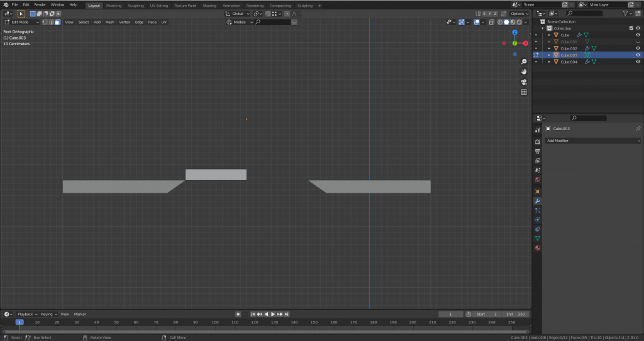Toggle Y axis mirror
The width and height of the screenshot is (644, 341).
(490, 14)
